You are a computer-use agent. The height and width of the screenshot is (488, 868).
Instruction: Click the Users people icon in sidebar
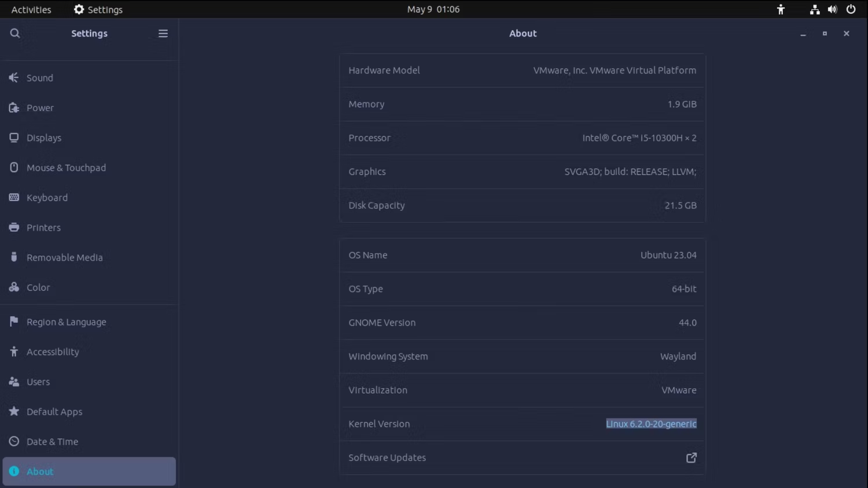click(14, 382)
